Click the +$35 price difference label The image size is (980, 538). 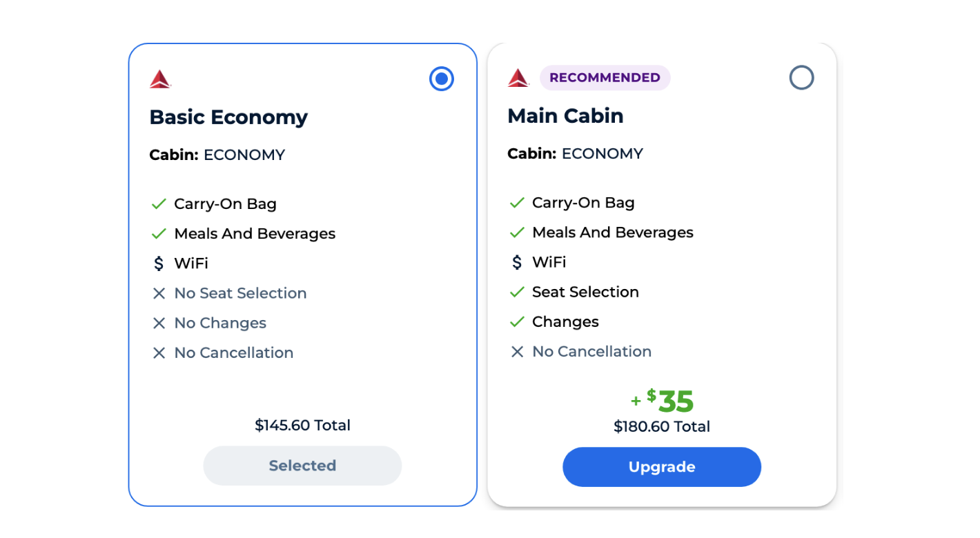tap(662, 400)
